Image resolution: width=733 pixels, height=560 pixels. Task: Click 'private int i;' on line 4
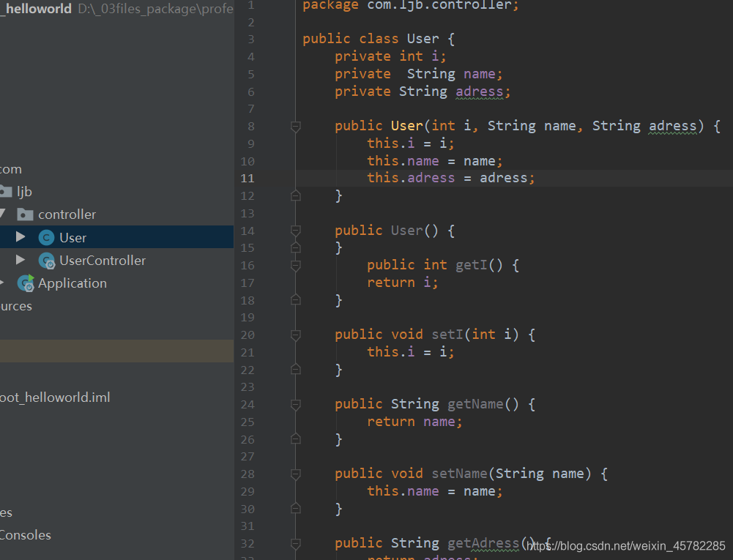coord(390,56)
